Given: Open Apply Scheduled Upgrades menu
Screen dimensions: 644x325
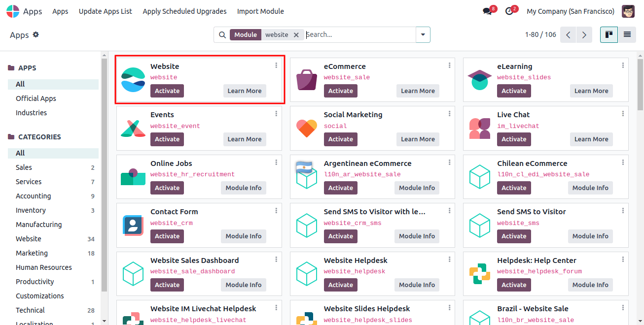Looking at the screenshot, I should pos(184,11).
